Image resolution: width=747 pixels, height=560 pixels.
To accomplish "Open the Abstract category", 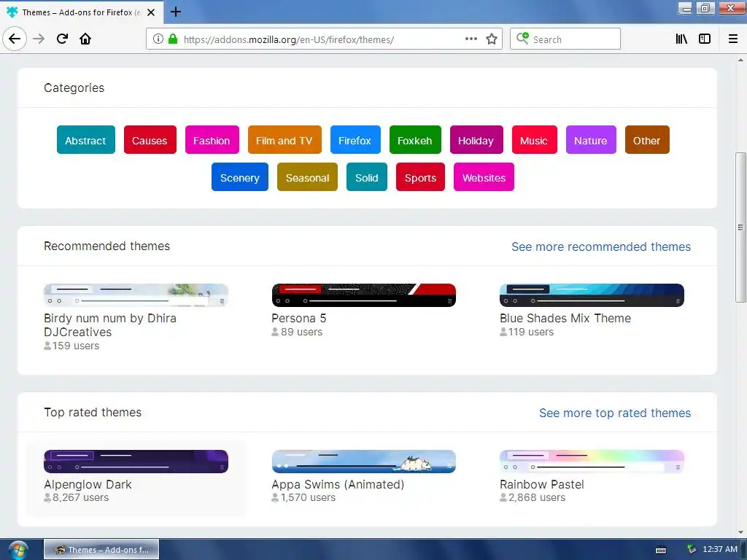I will point(86,140).
